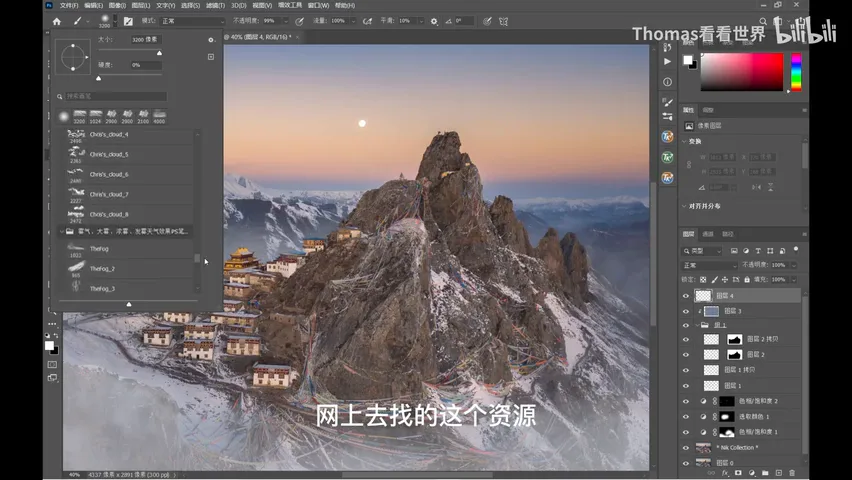Toggle the brush settings panel icon
Viewport: 852px width, 480px height.
pyautogui.click(x=128, y=21)
